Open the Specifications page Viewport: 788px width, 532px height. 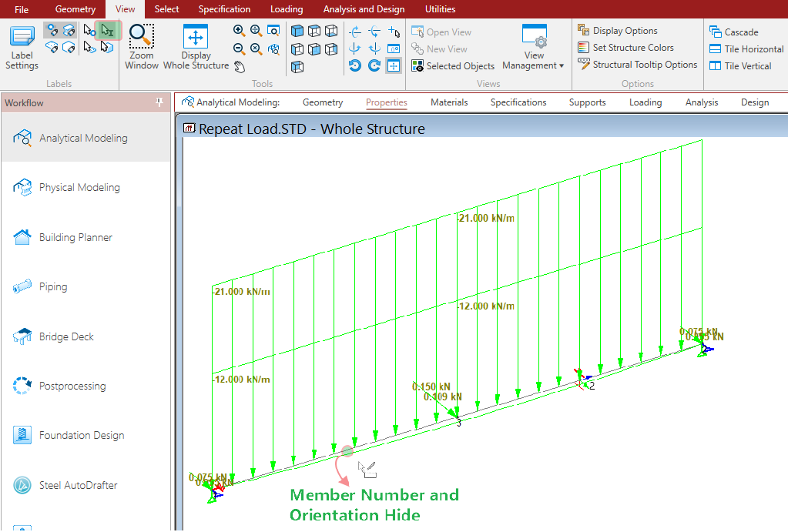point(518,102)
